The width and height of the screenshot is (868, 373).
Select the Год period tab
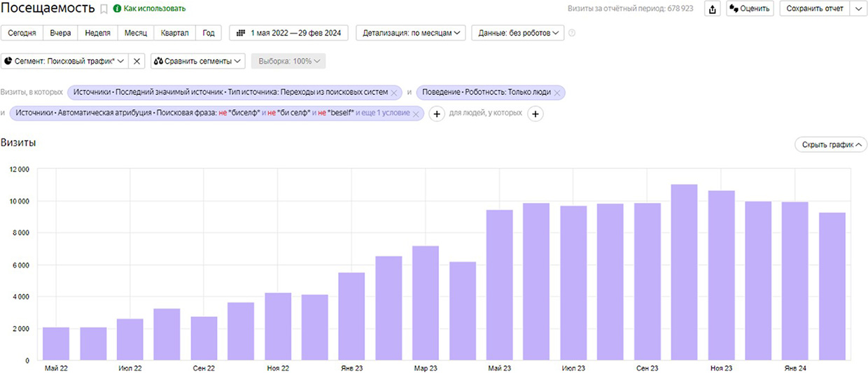209,33
